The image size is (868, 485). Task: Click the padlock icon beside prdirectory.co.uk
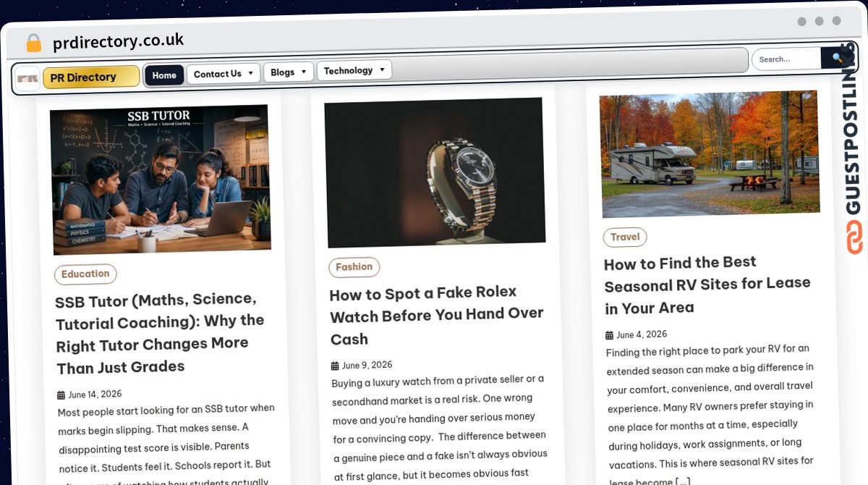click(34, 43)
